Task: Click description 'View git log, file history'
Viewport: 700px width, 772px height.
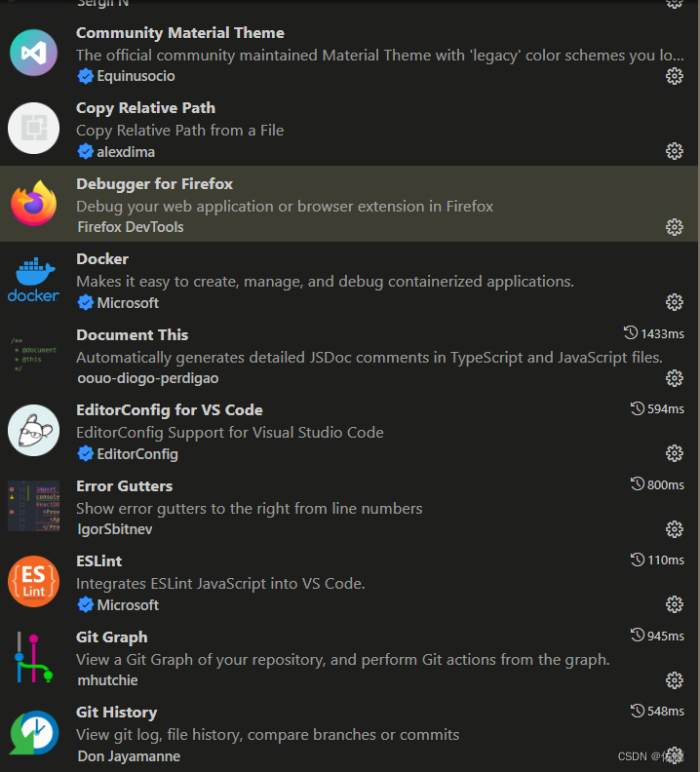Action: coord(267,735)
